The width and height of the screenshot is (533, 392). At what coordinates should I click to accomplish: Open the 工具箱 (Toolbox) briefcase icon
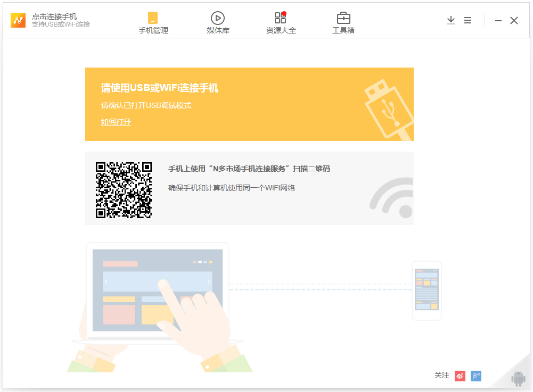click(x=343, y=17)
